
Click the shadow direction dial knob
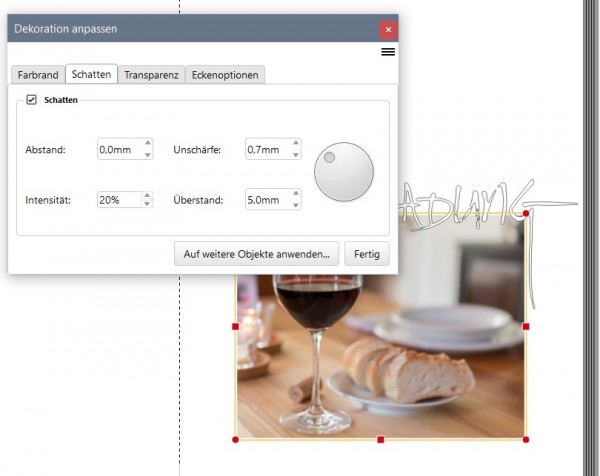click(x=344, y=171)
